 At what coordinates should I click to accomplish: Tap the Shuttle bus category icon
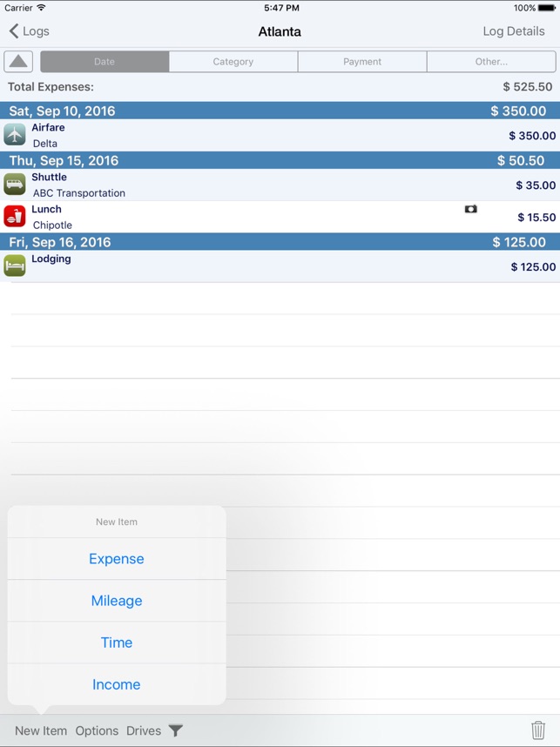[15, 185]
